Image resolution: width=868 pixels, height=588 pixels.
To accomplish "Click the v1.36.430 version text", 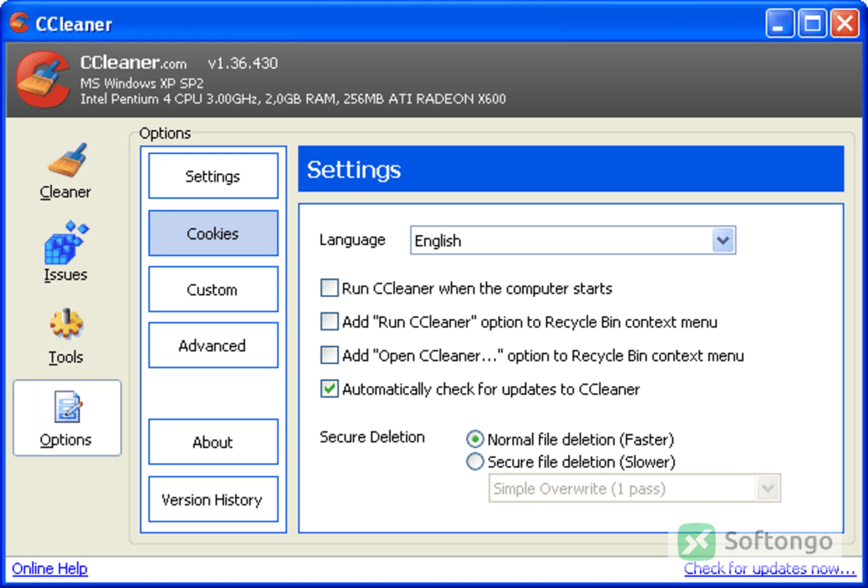I will click(x=243, y=63).
